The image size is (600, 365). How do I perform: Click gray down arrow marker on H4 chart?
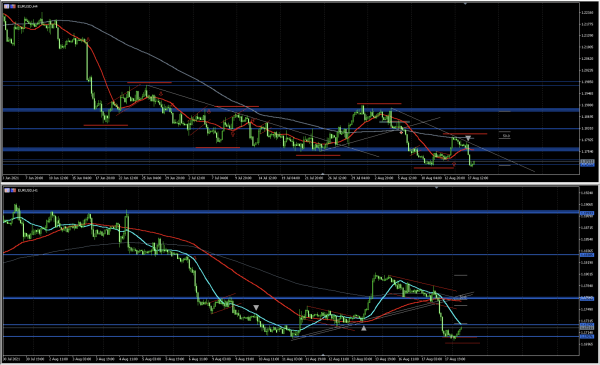[x=468, y=138]
